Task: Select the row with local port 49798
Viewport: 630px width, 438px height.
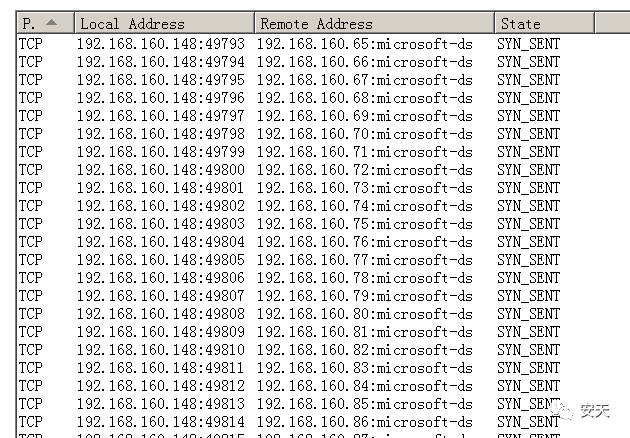Action: [289, 134]
